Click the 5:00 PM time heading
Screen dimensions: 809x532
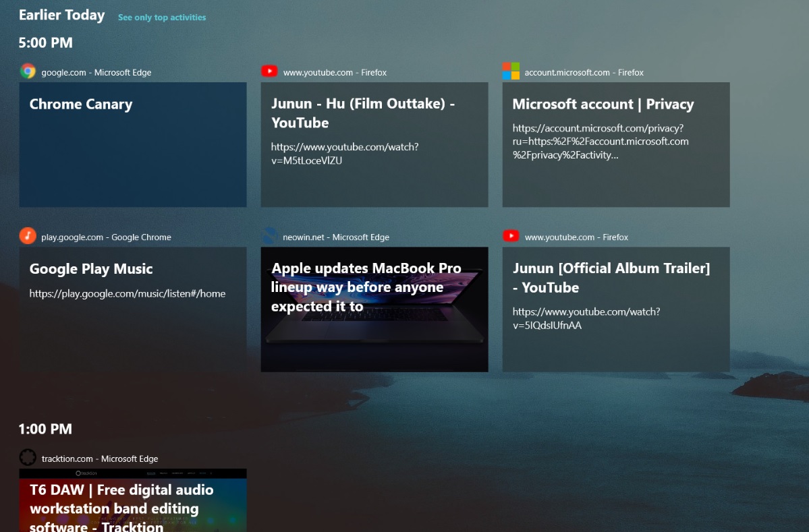[45, 42]
